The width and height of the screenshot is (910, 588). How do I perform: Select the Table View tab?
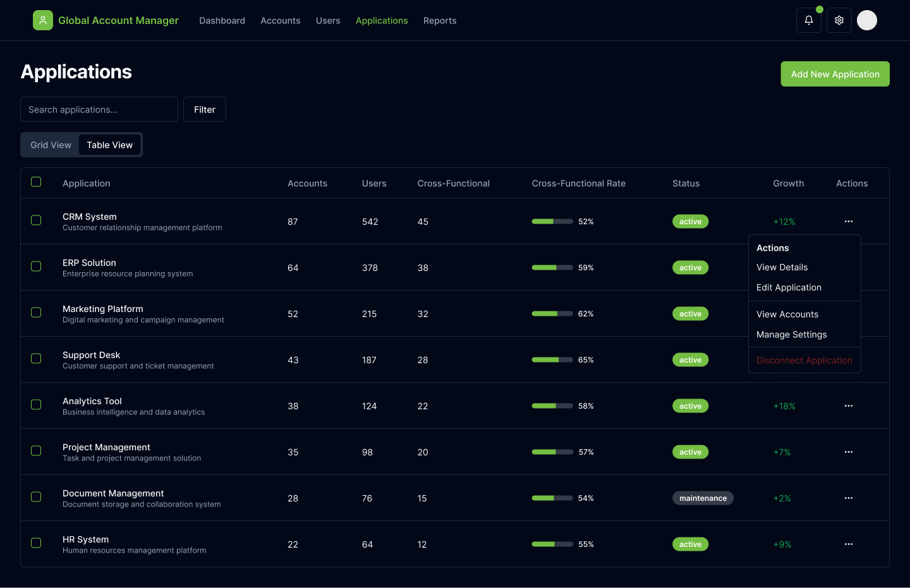tap(110, 145)
